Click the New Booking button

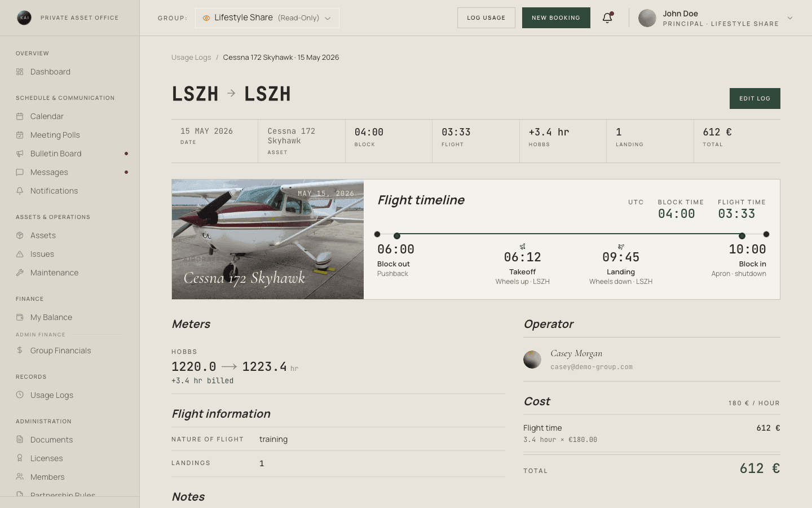point(556,18)
